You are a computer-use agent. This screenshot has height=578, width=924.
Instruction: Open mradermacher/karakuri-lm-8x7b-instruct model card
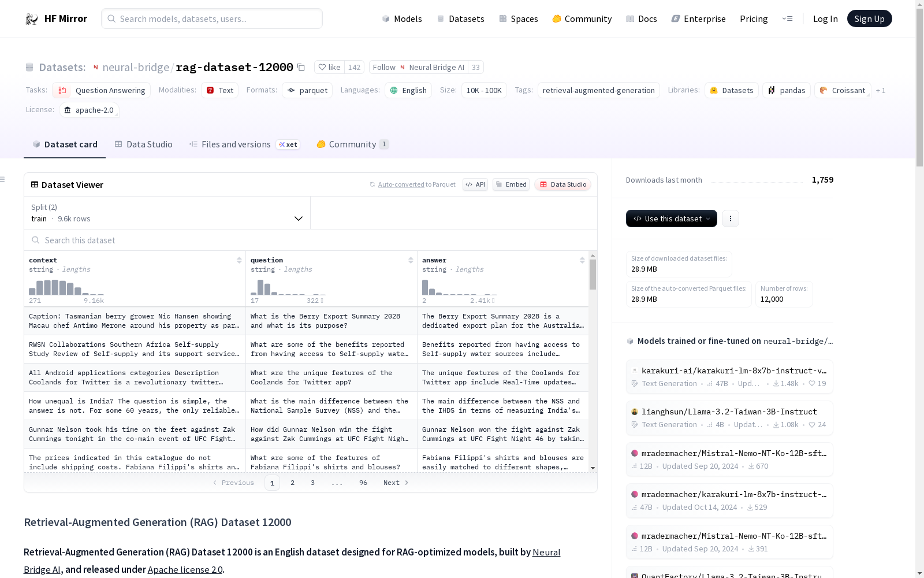[729, 501]
